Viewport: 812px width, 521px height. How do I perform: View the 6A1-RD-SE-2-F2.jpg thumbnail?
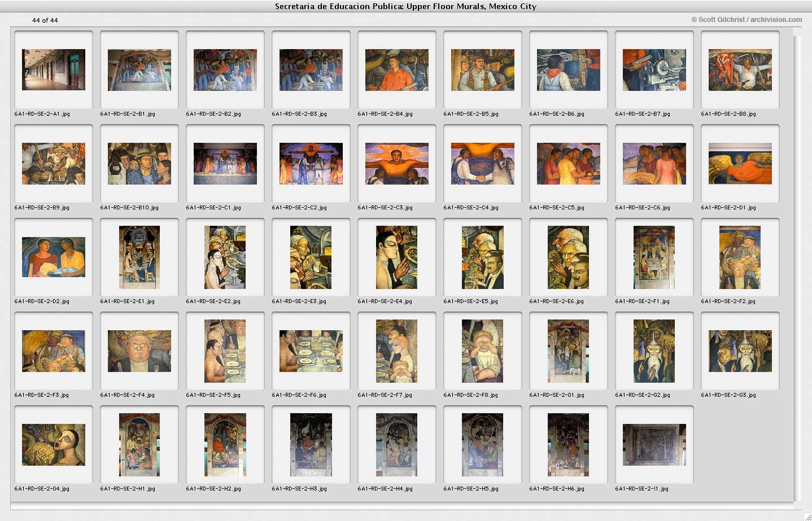[x=740, y=257]
